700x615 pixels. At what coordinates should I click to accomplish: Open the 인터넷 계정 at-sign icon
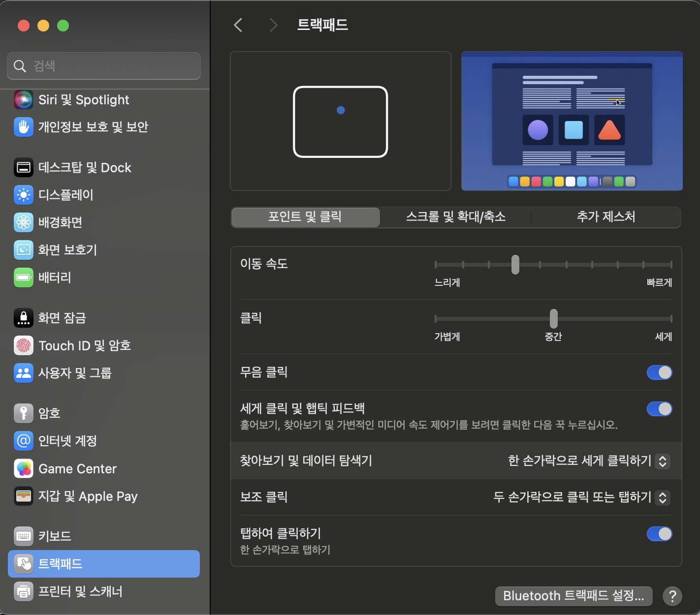(24, 441)
